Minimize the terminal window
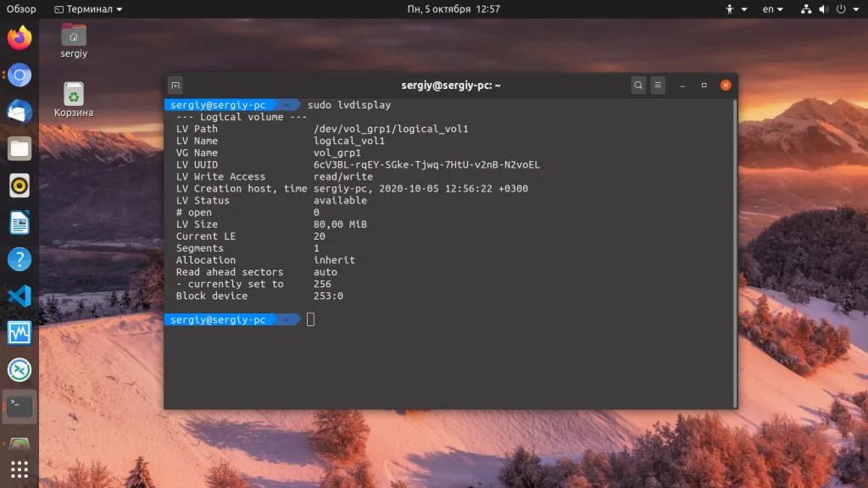Viewport: 868px width, 488px height. click(682, 86)
